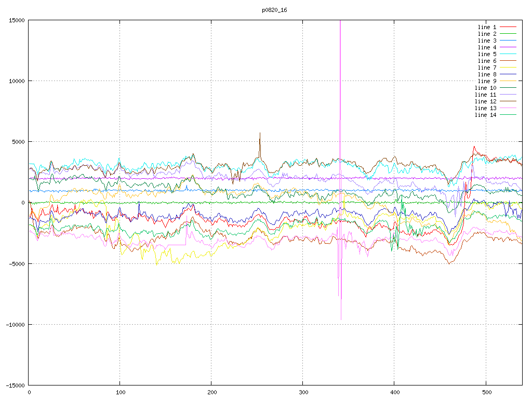This screenshot has height=399, width=532.
Task: Click the pink line 13 legend swatch
Action: [x=508, y=108]
